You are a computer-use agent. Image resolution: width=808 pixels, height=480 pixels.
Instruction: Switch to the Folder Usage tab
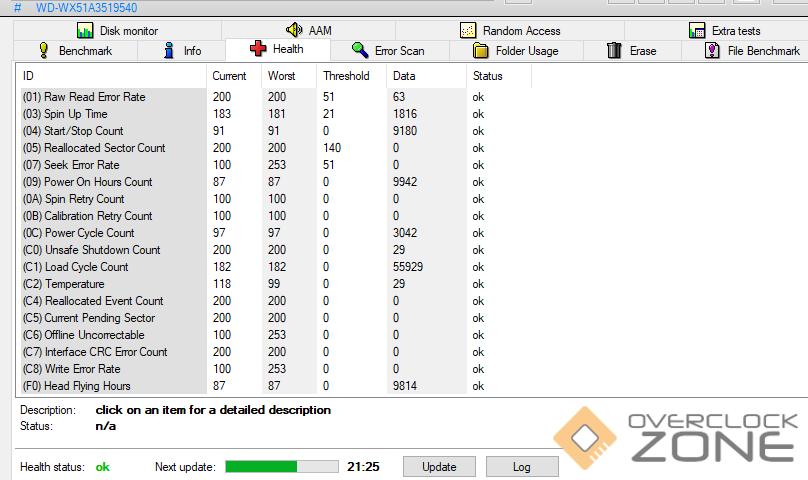[516, 51]
